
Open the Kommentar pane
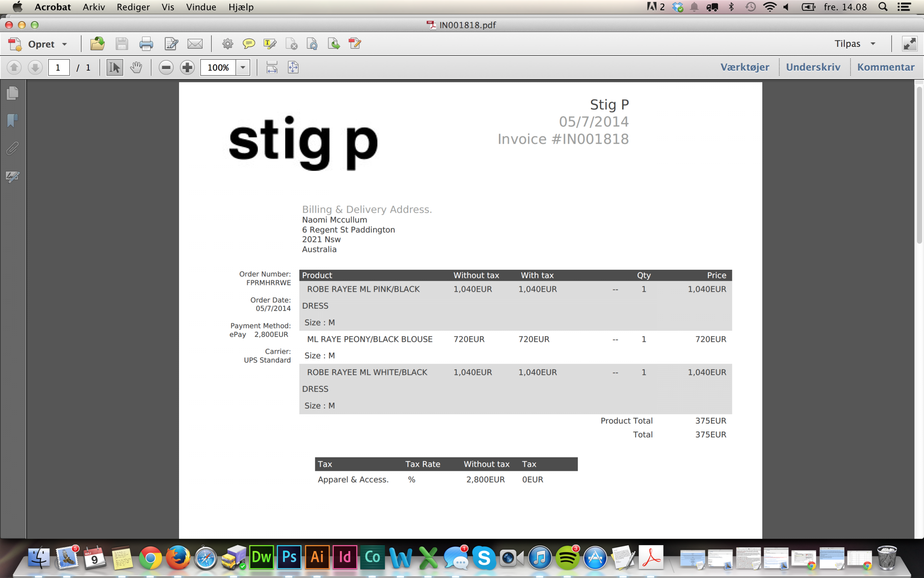[x=885, y=67]
